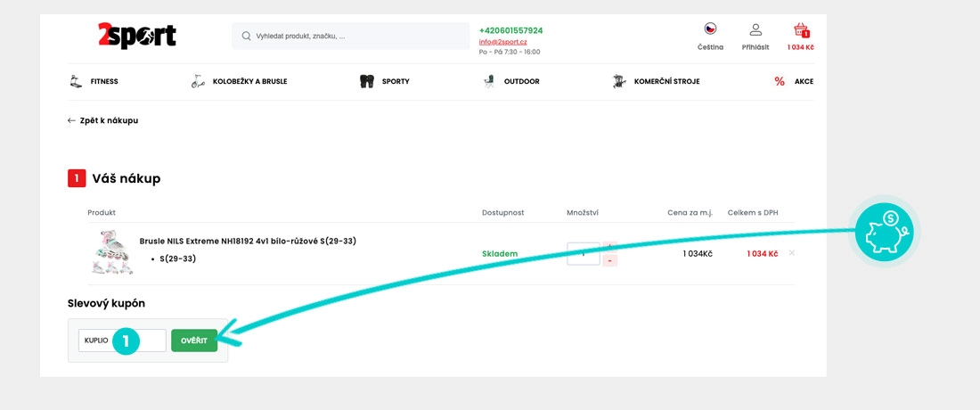Click the treadmill Fitness icon
This screenshot has height=410, width=980.
[x=76, y=81]
